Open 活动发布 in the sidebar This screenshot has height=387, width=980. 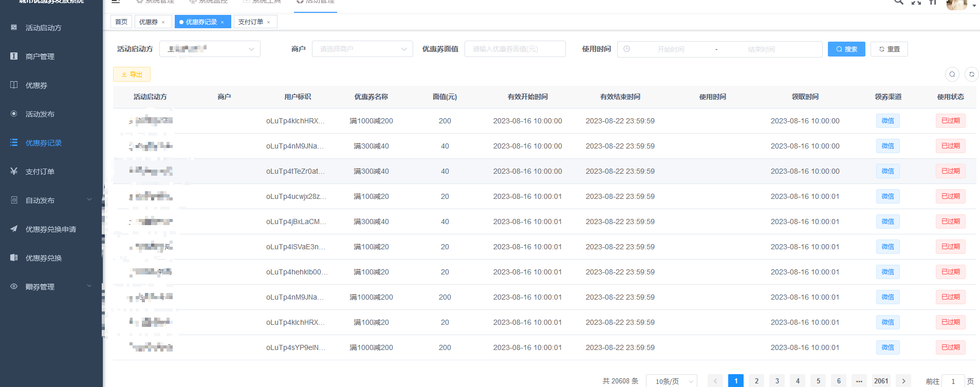point(51,114)
